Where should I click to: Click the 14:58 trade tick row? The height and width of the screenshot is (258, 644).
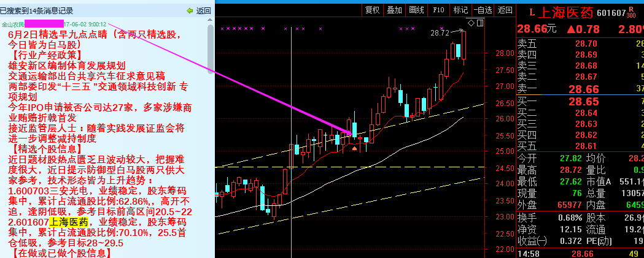point(580,254)
